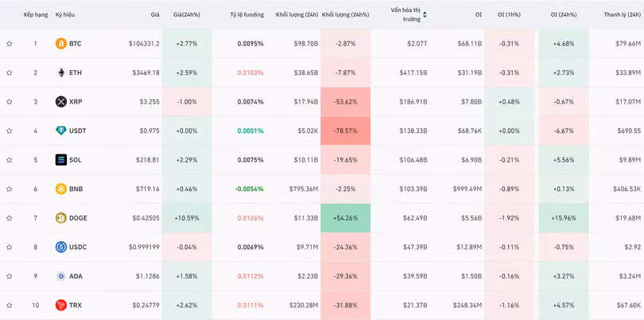644x320 pixels.
Task: Click the Xếp hạng rank column header
Action: coord(35,14)
